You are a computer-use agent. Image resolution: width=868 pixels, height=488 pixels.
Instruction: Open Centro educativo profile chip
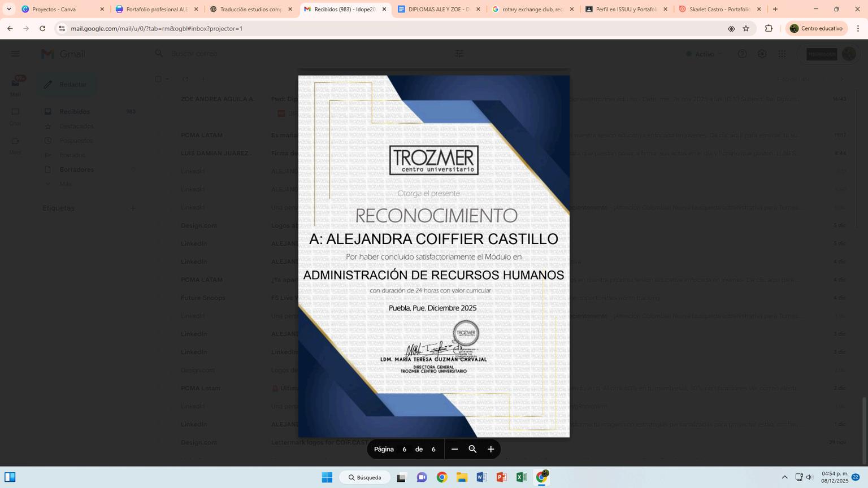pos(817,28)
